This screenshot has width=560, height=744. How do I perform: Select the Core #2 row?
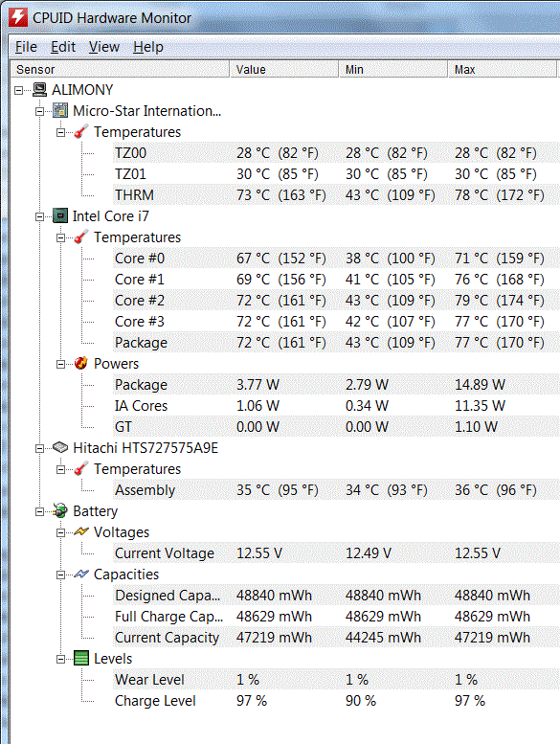pyautogui.click(x=336, y=301)
